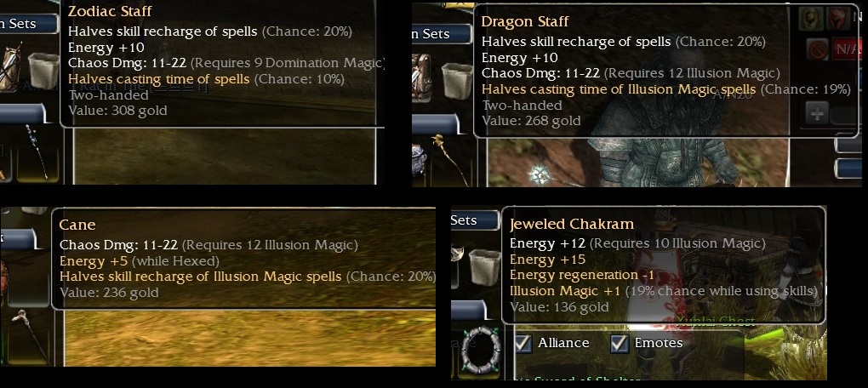Open Sets button beside Jeweled Chakram tooltip
868x388 pixels.
475,220
